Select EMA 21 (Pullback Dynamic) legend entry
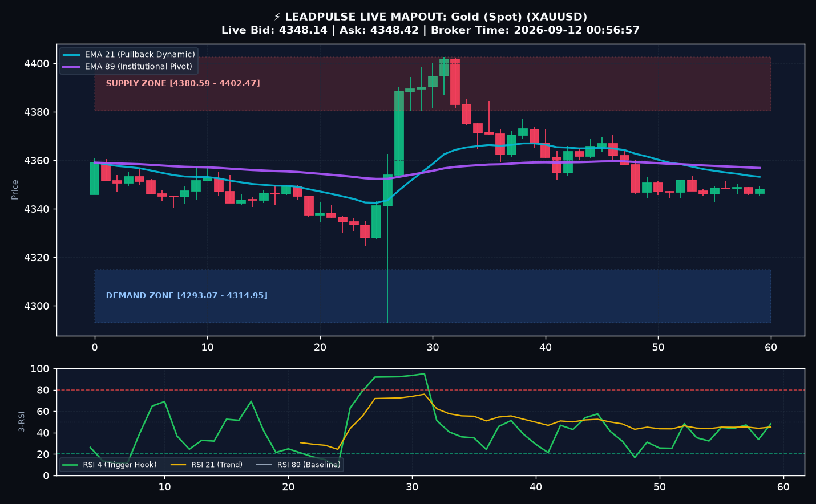This screenshot has height=504, width=816. pos(129,55)
